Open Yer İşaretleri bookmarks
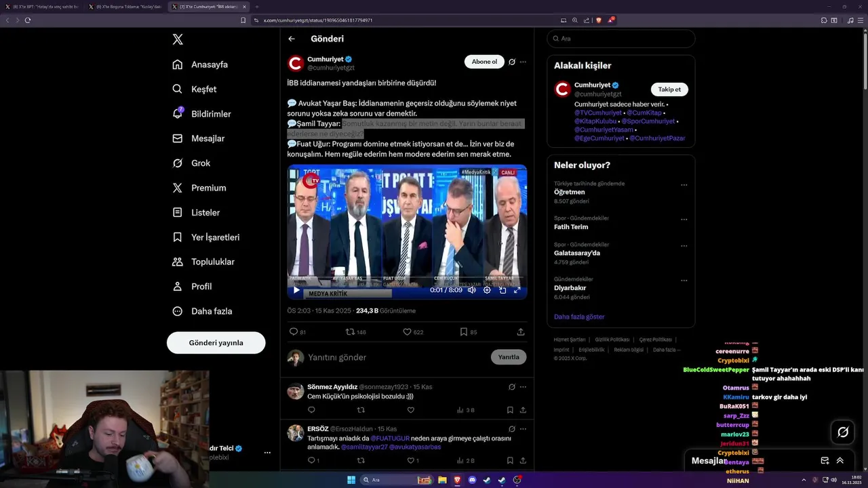Screen dimensions: 868x488 click(x=206, y=237)
